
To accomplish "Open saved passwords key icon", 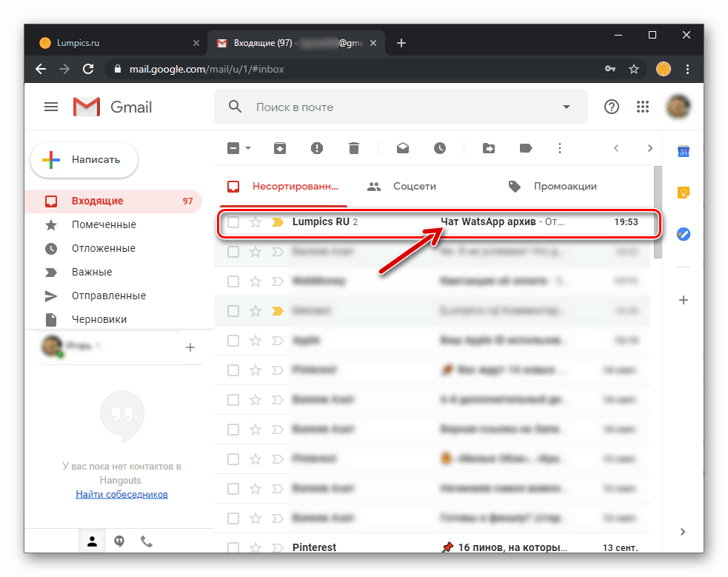I will pos(610,69).
